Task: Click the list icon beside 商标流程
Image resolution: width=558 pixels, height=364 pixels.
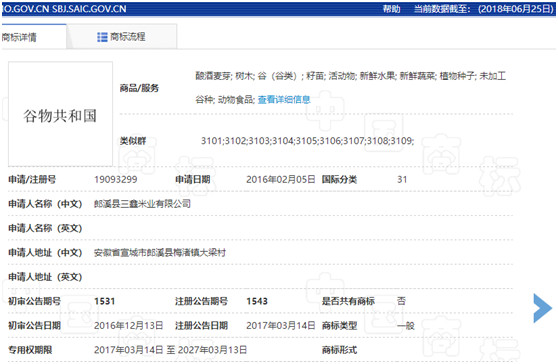Action: 102,37
